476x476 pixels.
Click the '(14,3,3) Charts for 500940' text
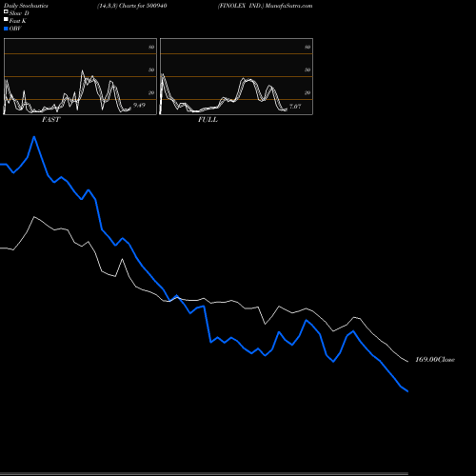132,6
